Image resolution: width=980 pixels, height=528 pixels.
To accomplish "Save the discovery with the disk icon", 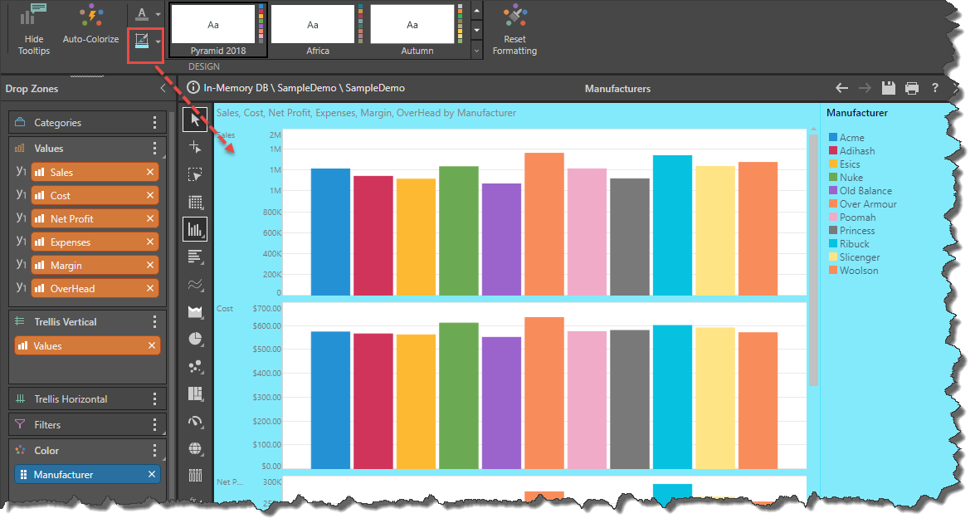I will point(888,88).
